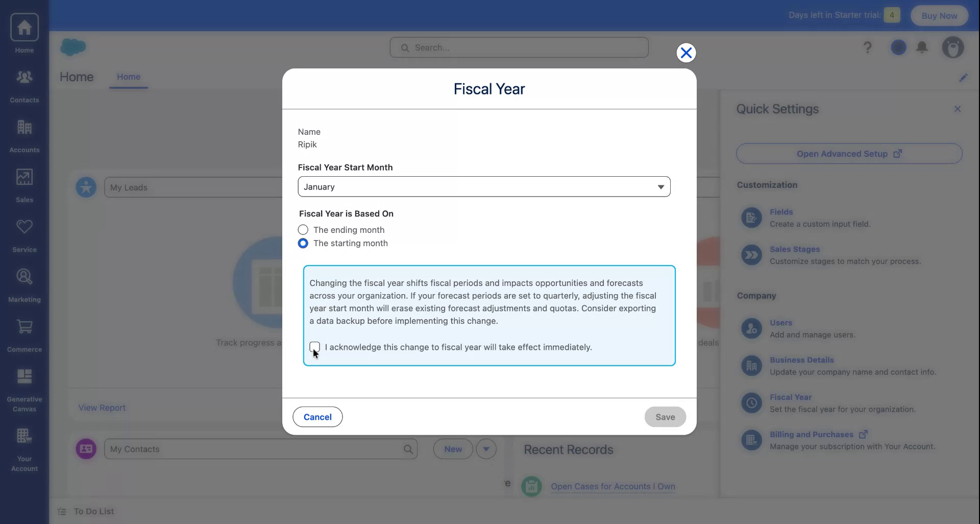This screenshot has width=980, height=524.
Task: Select 'The starting month' radio button
Action: point(303,243)
